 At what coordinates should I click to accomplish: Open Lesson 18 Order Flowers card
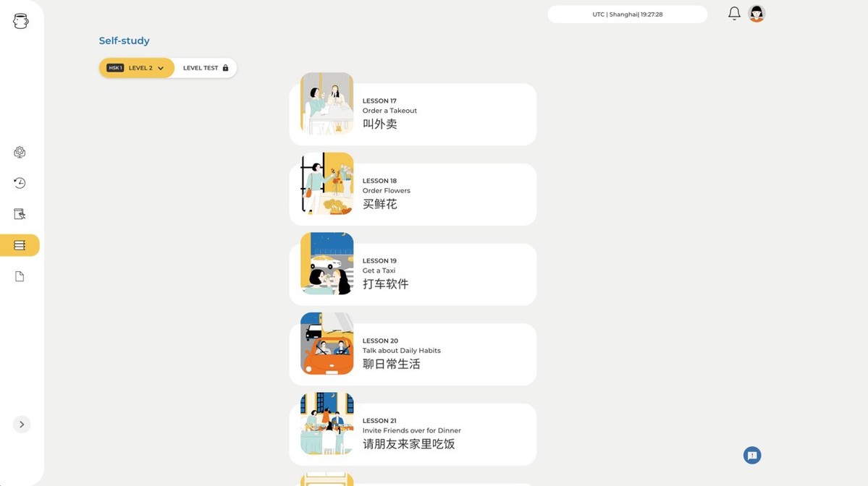click(x=413, y=194)
